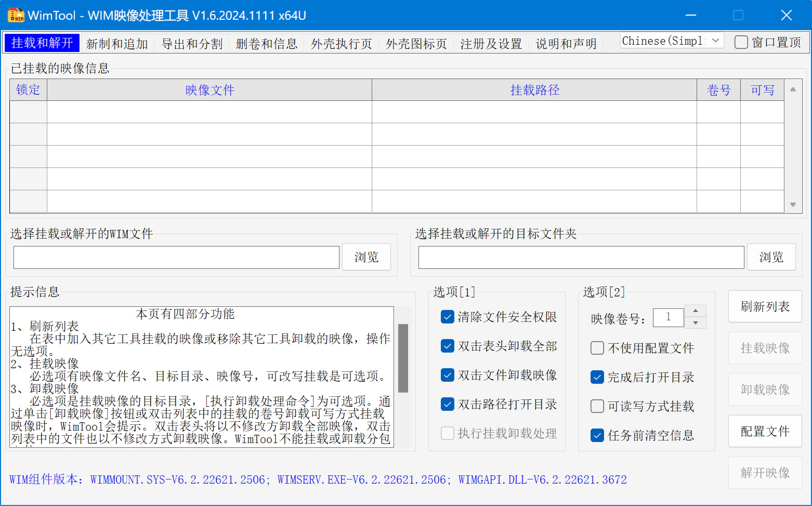
Task: Disable 清除文件安全权限 option
Action: 447,317
